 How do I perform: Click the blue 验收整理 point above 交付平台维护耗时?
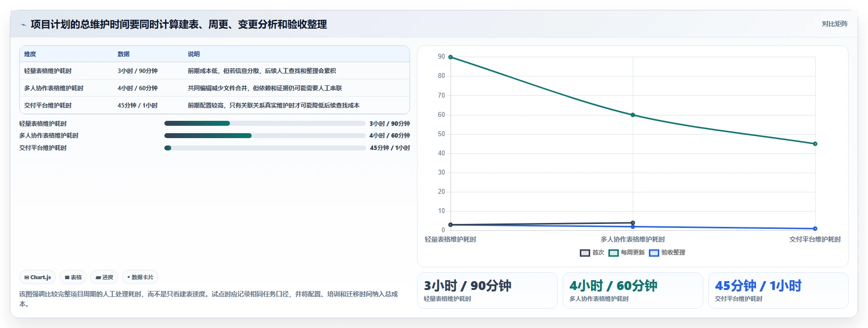(815, 229)
